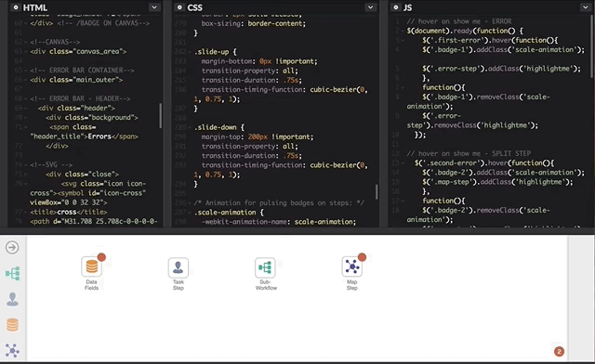The image size is (595, 364).
Task: Click the Task Step icon on canvas
Action: click(178, 267)
